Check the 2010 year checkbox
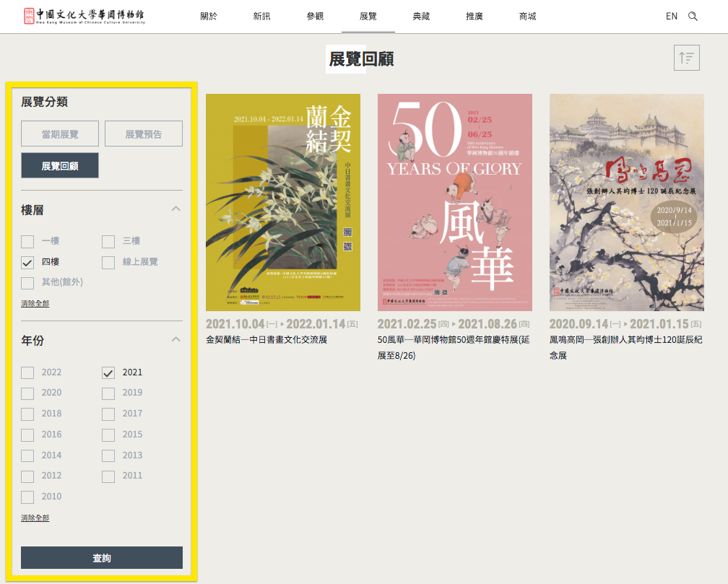This screenshot has height=584, width=728. point(27,497)
